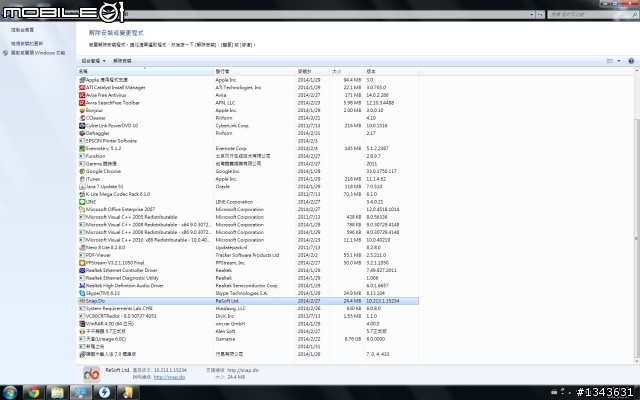Screen dimensions: 640x400
Task: Select the Snap.Do row
Action: click(x=248, y=301)
